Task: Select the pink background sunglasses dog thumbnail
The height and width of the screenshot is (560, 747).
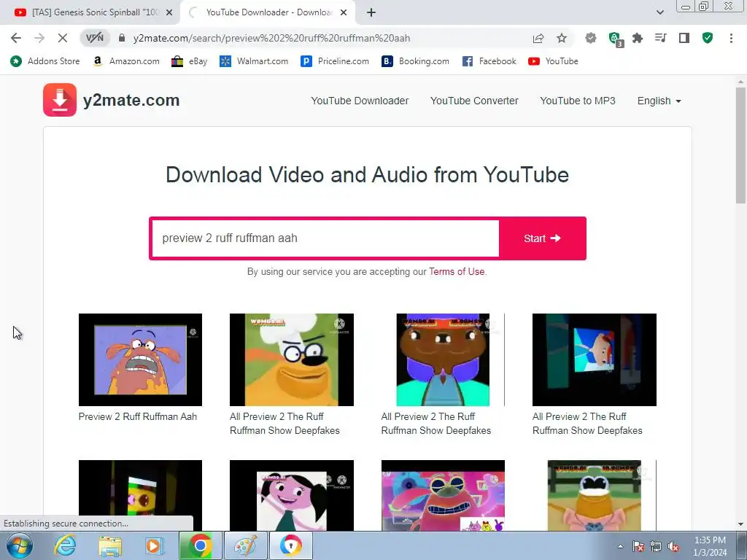Action: click(443, 495)
